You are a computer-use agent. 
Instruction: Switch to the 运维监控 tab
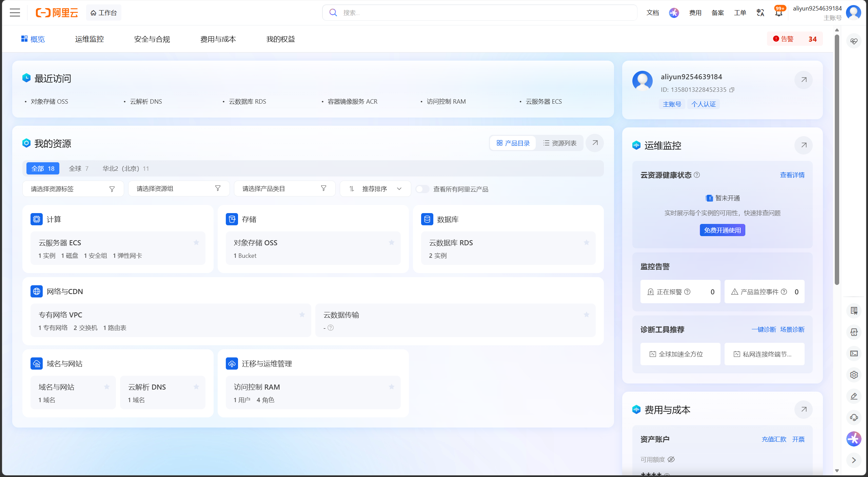click(x=90, y=39)
